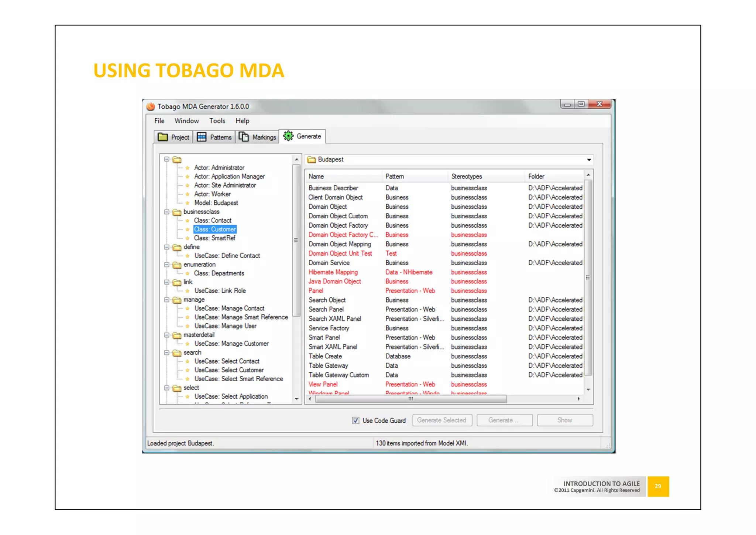Click the define folder icon
This screenshot has height=535, width=756.
pos(177,247)
